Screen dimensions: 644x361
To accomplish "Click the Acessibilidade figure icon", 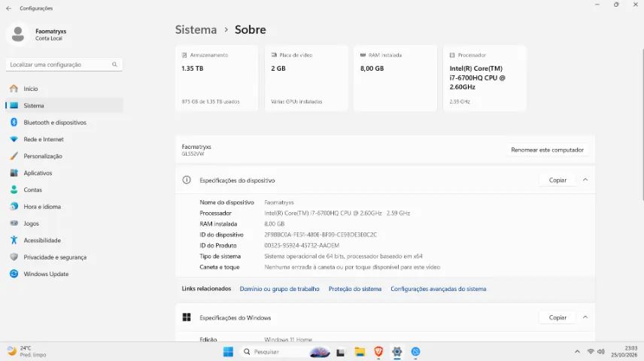I will (14, 240).
